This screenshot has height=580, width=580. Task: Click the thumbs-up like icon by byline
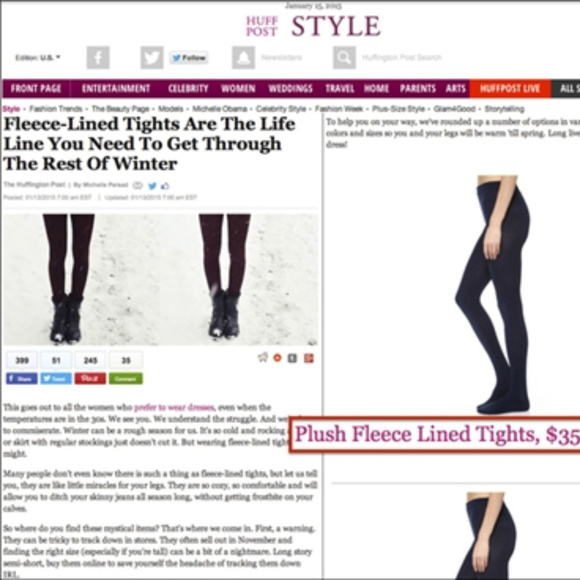(x=165, y=186)
